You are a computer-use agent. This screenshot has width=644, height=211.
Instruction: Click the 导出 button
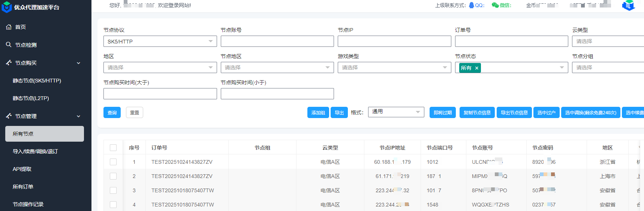tap(339, 112)
